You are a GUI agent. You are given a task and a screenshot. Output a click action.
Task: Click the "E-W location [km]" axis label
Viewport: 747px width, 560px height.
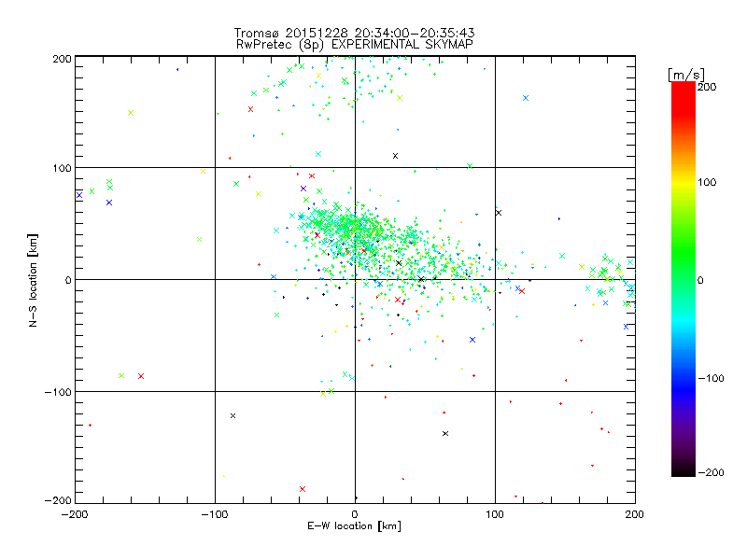[354, 526]
